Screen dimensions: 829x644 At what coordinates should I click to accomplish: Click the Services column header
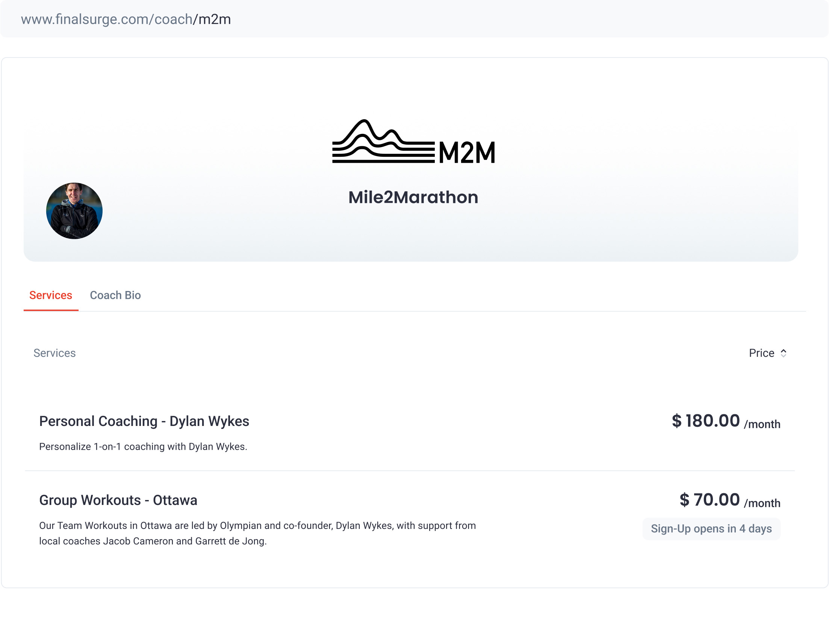tap(54, 353)
